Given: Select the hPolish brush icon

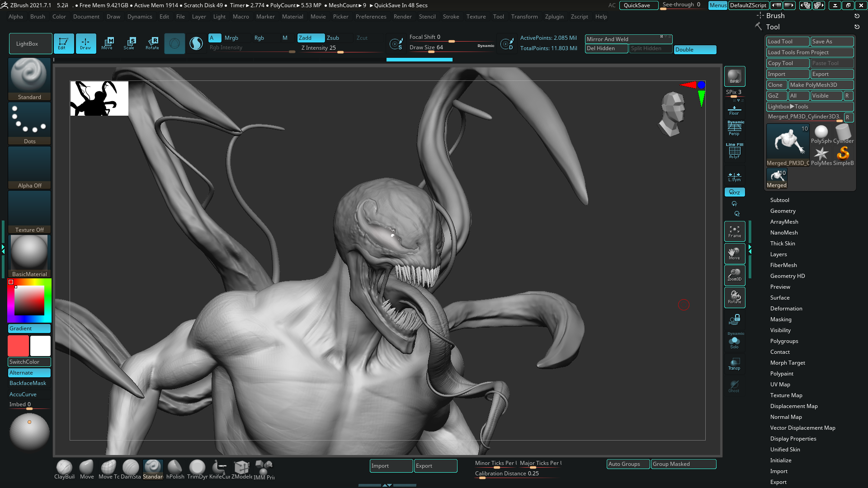Looking at the screenshot, I should point(175,468).
